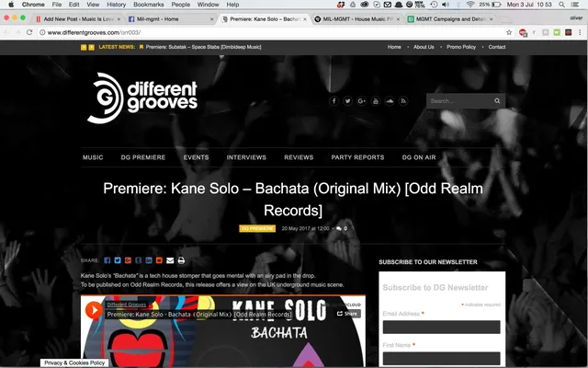
Task: Open latest news Substak Space Stabs headline
Action: [x=203, y=47]
